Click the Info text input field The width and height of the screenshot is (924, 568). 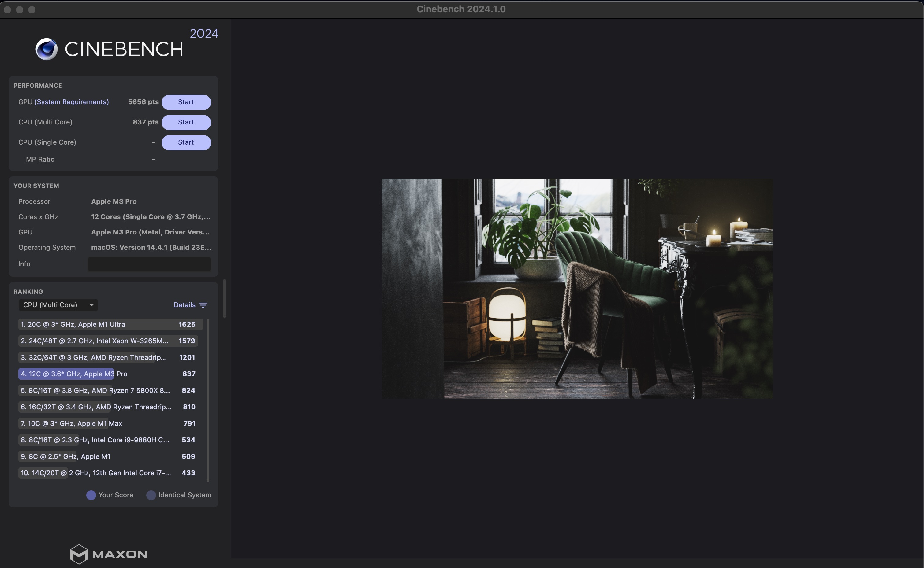pyautogui.click(x=149, y=264)
